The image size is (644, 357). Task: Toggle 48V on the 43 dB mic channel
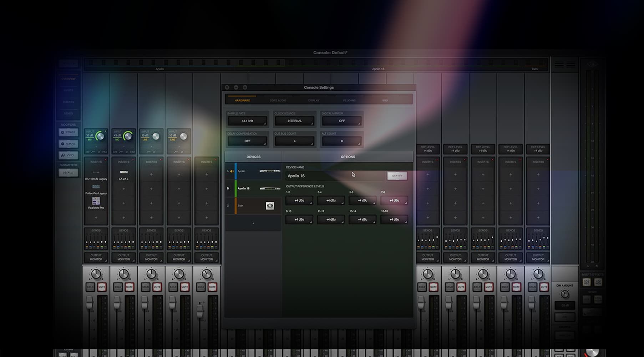115,152
